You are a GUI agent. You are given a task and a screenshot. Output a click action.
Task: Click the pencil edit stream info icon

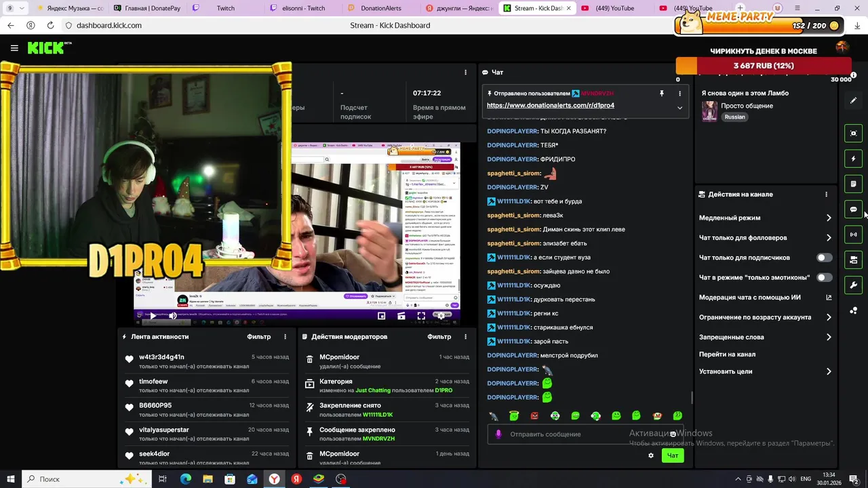[854, 100]
